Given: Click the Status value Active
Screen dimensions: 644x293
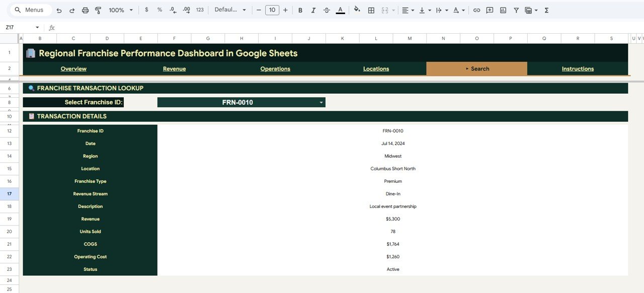Looking at the screenshot, I should 393,269.
